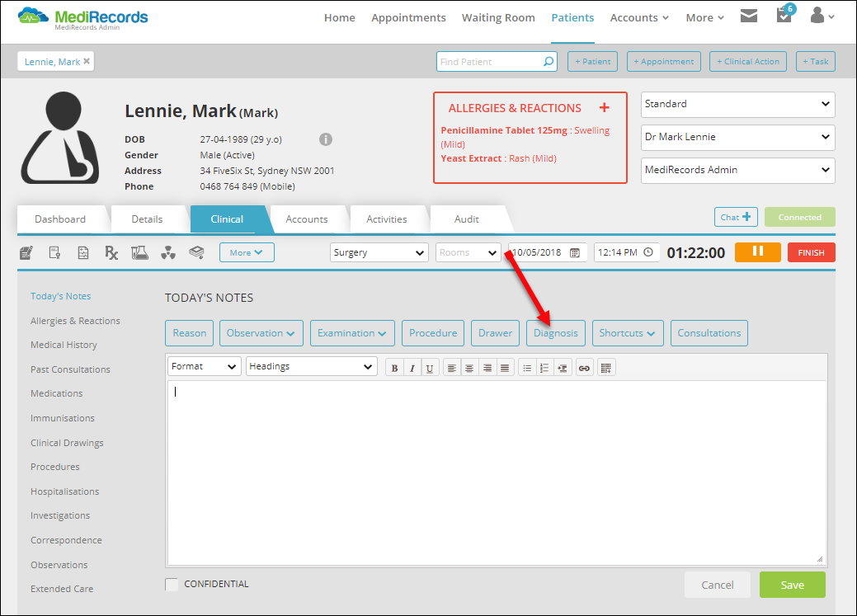
Task: Close the Lennie, Mark patient tab
Action: [87, 61]
